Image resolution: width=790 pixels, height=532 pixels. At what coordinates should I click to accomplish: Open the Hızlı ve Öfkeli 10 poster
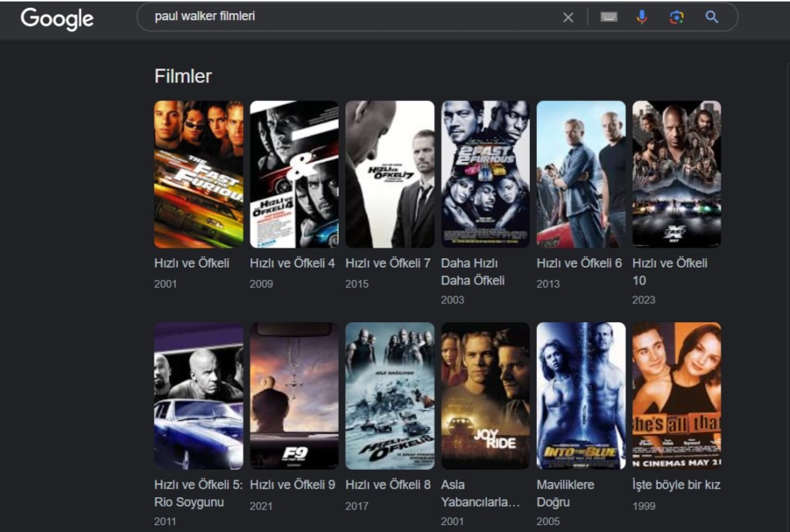tap(677, 174)
